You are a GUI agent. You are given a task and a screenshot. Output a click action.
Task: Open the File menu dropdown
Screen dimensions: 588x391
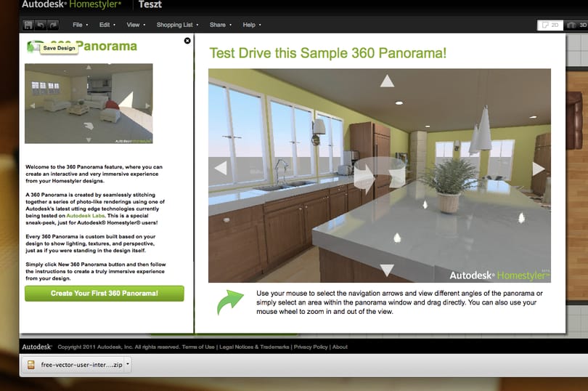pos(81,25)
